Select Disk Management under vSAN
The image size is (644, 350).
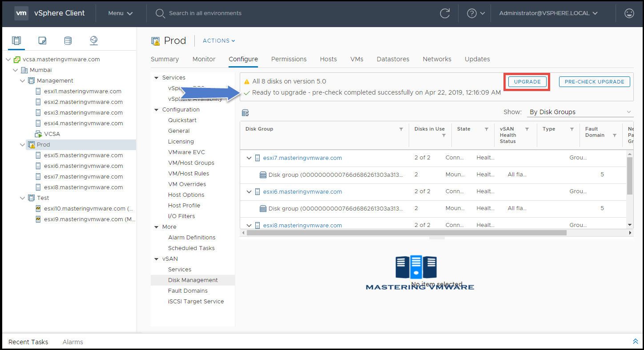pos(193,280)
